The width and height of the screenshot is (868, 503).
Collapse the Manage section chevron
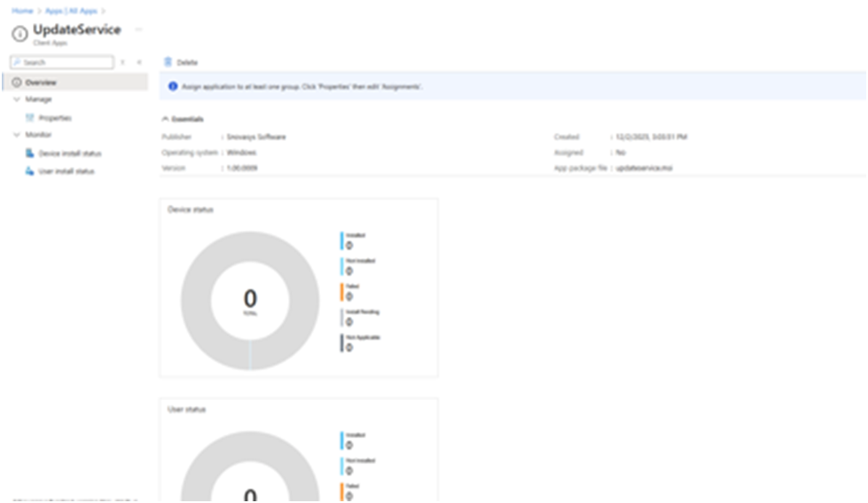17,99
